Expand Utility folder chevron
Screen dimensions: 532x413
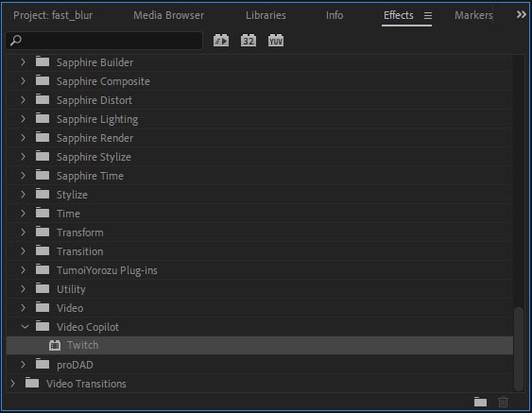point(23,289)
